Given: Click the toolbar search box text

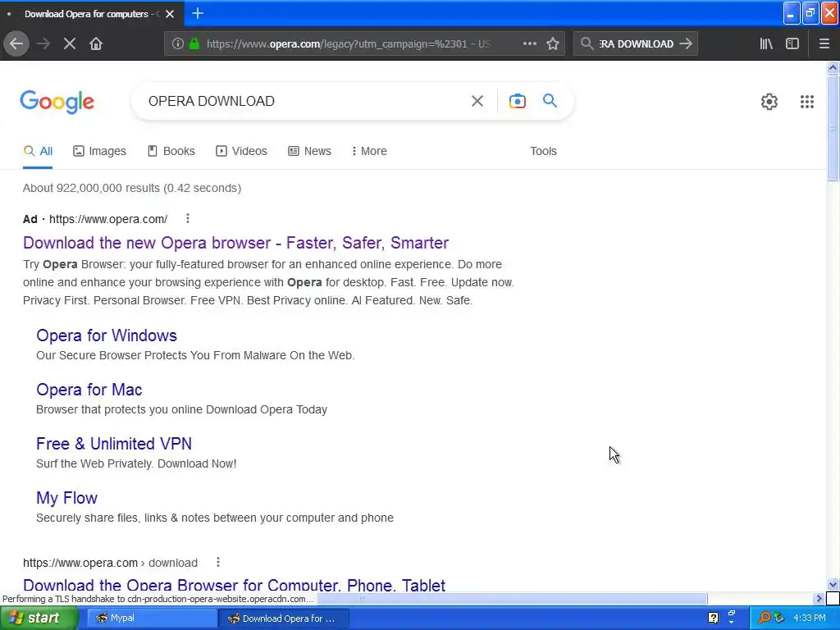Looking at the screenshot, I should click(636, 44).
